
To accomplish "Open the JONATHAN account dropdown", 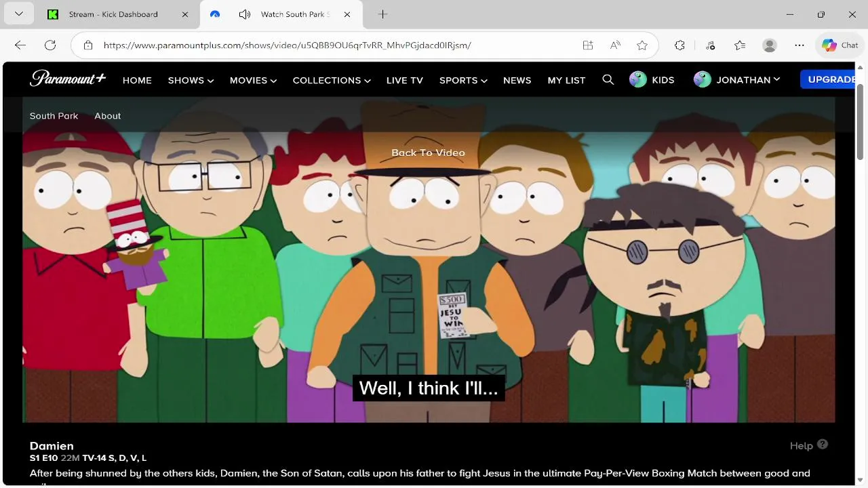I will click(x=748, y=80).
